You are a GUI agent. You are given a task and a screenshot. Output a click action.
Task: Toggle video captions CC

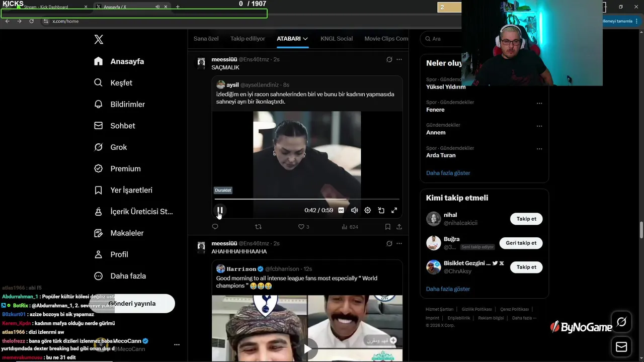(x=341, y=210)
